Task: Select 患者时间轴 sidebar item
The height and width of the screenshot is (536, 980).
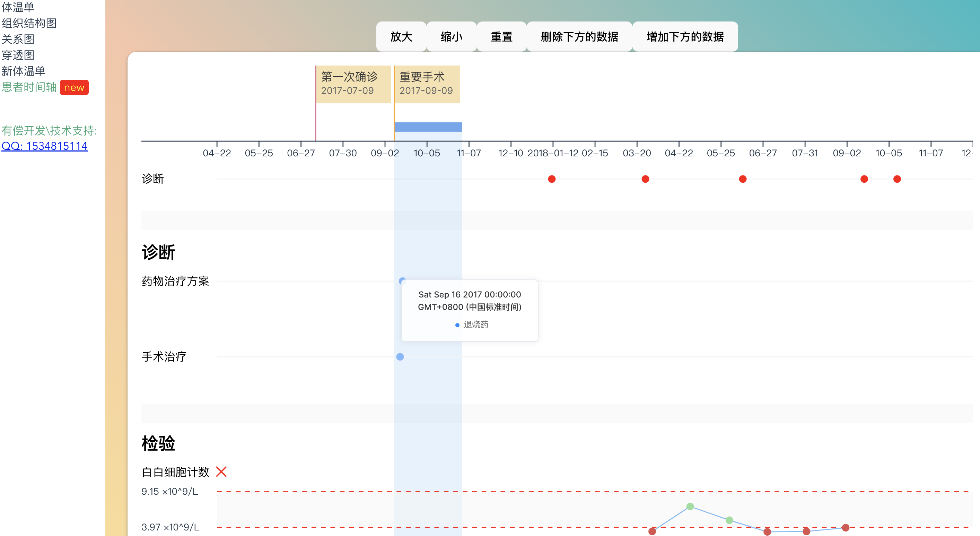Action: 29,87
